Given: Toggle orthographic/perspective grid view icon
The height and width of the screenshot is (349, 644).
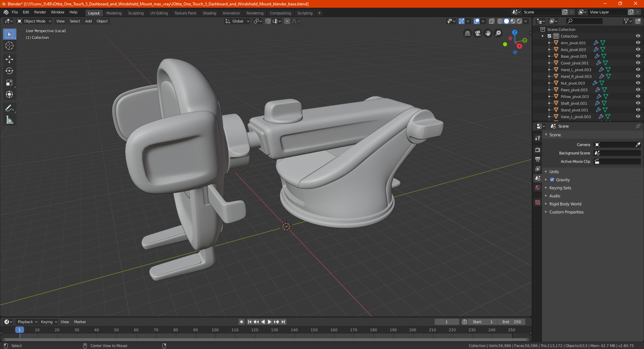Looking at the screenshot, I should tap(468, 33).
